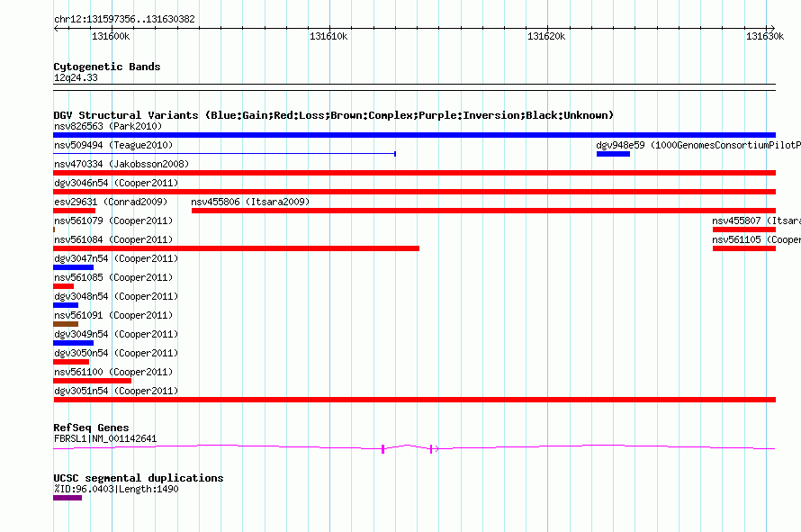
Task: Click the nsv561091 (Cooper2011) brown complex bar
Action: 66,324
